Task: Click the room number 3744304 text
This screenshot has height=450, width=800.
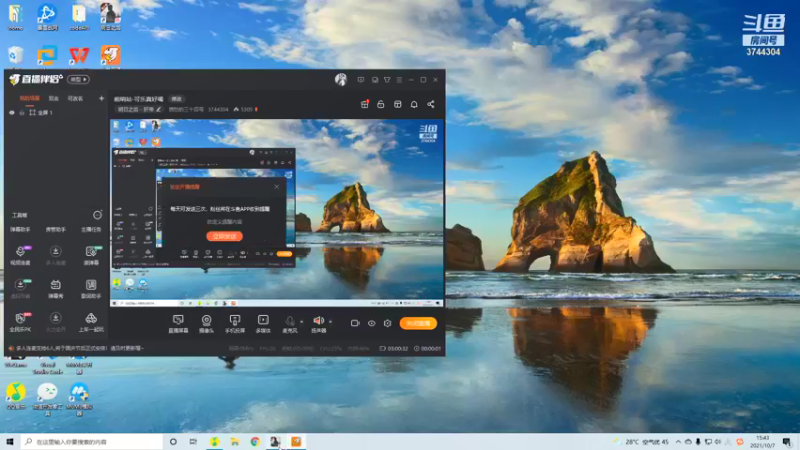Action: [218, 109]
